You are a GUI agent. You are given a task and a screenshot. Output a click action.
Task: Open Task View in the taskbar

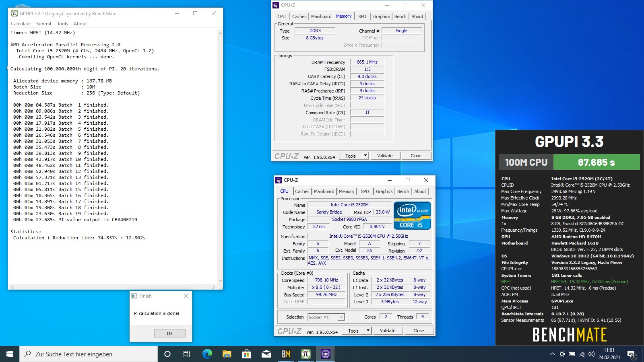(x=187, y=354)
